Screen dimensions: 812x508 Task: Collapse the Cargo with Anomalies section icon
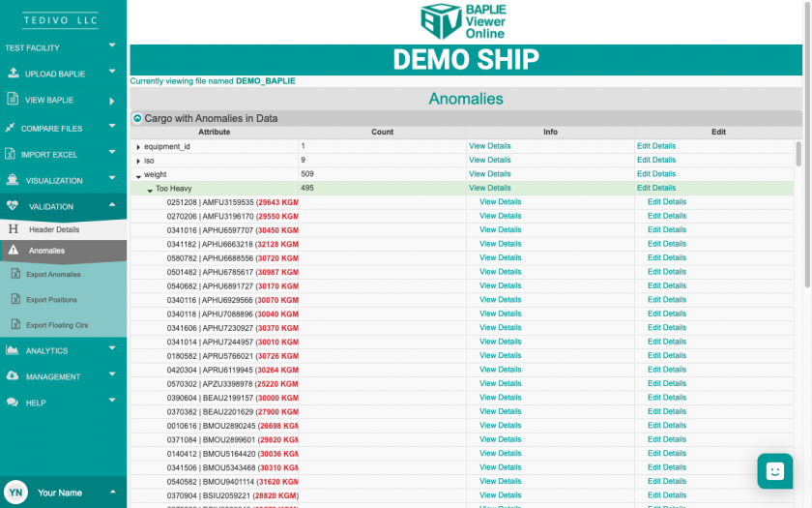137,118
